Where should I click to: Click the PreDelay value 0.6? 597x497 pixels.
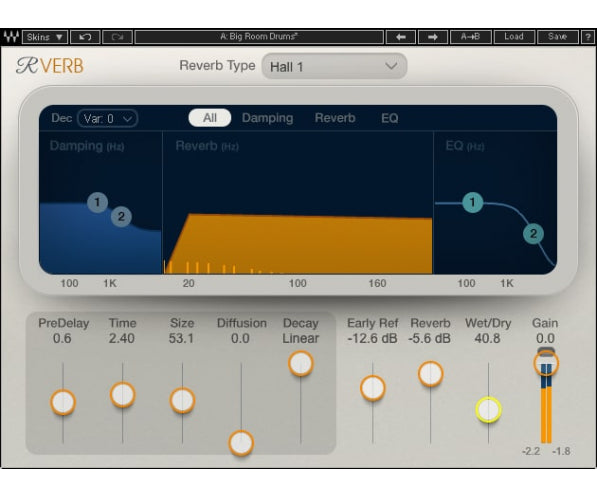pyautogui.click(x=62, y=338)
